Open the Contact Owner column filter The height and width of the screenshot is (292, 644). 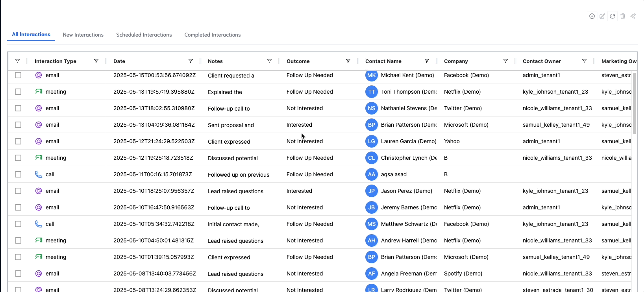point(584,61)
